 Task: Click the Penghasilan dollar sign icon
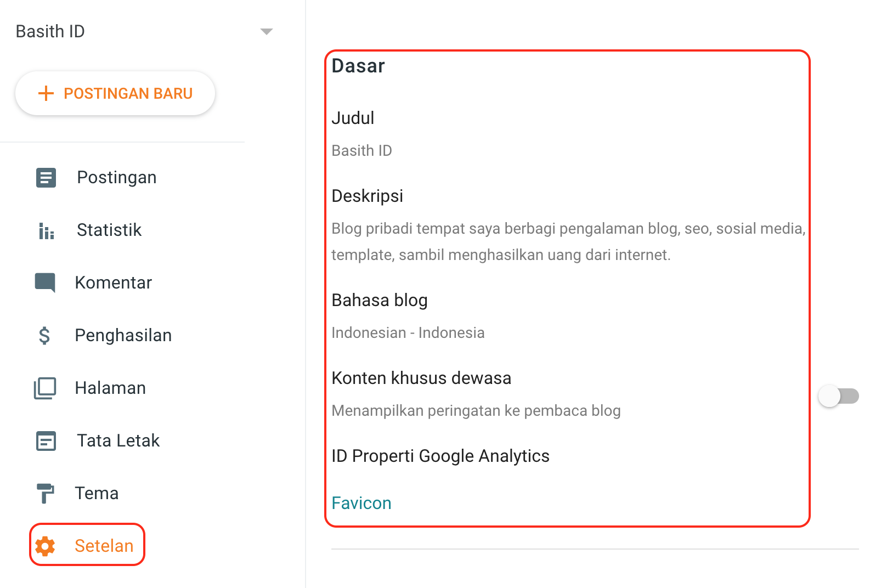click(x=44, y=335)
